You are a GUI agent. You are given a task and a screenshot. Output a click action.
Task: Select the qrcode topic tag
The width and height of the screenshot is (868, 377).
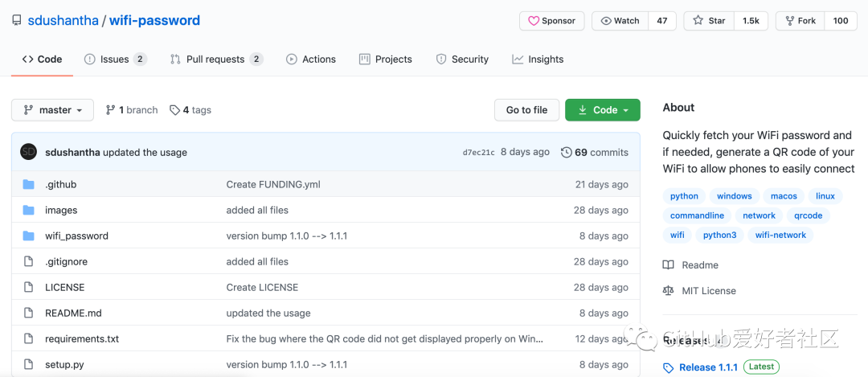coord(809,215)
